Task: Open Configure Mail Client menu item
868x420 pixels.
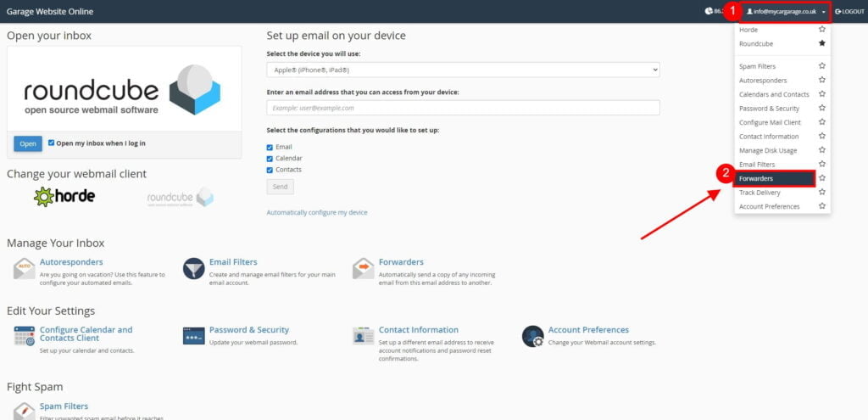Action: click(770, 122)
